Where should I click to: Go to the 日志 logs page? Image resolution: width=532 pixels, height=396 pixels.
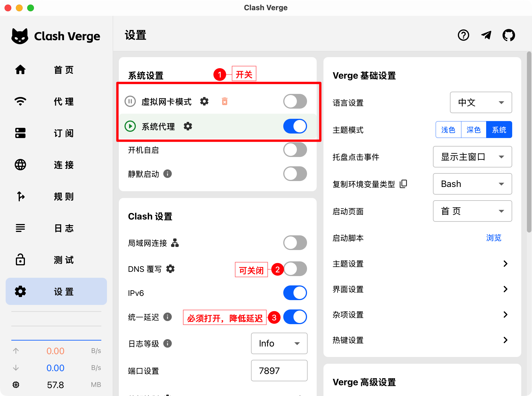point(56,228)
